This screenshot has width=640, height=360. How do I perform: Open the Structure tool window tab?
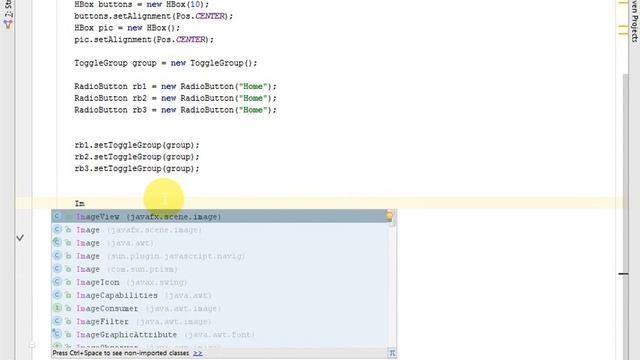(8, 14)
